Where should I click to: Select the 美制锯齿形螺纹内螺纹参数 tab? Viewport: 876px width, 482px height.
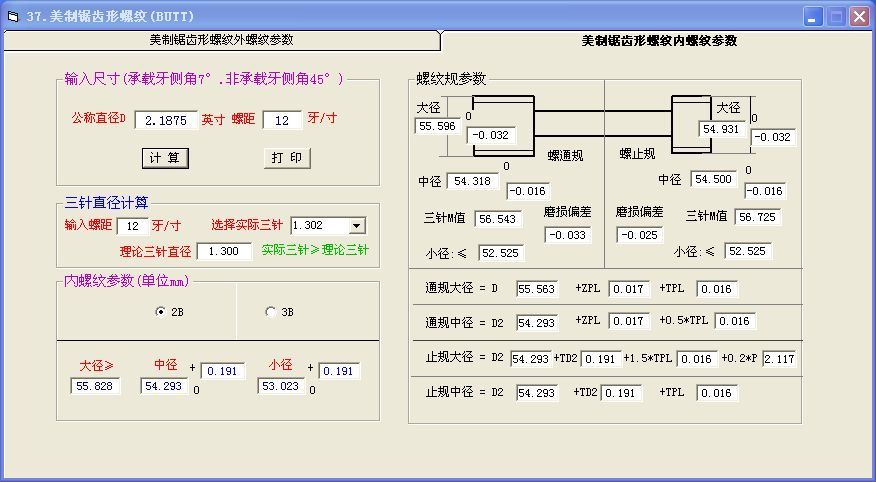(x=659, y=41)
